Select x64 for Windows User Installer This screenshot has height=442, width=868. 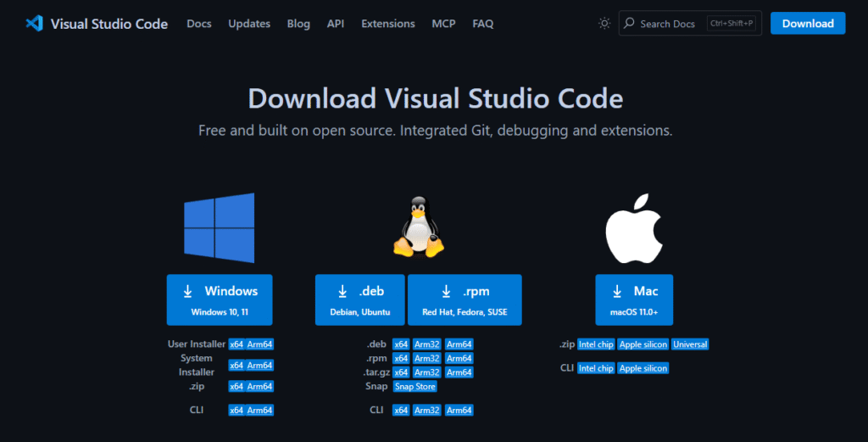(x=236, y=344)
